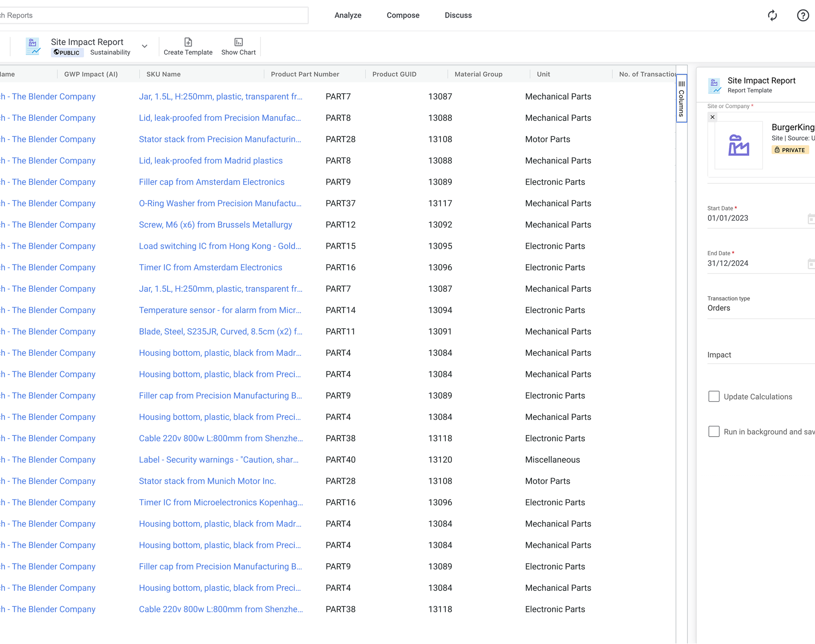
Task: Open Filler cap from Amsterdam Electronics link
Action: click(212, 182)
